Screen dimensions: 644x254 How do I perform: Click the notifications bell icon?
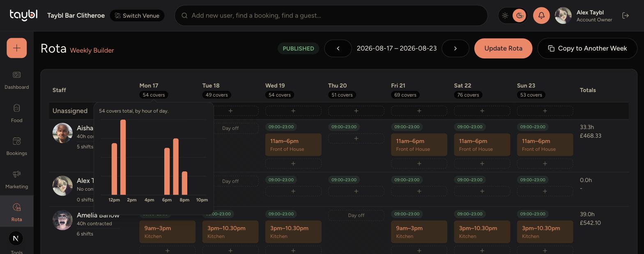(x=541, y=16)
